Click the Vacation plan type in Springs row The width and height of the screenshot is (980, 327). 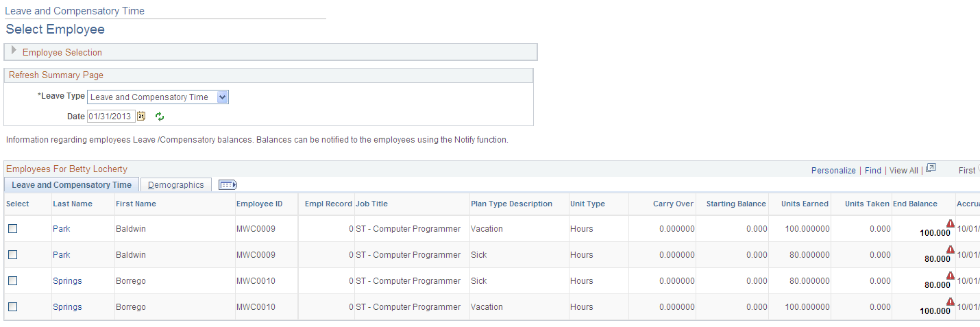(487, 307)
